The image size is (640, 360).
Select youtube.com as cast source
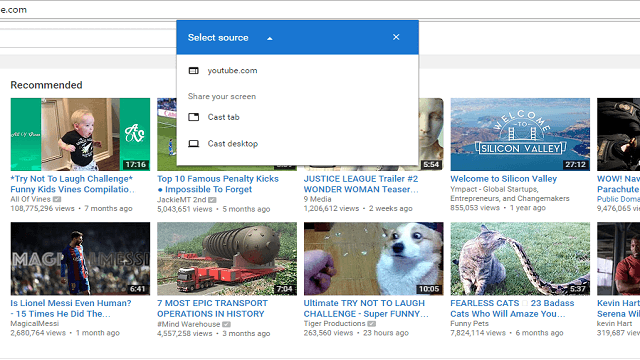point(298,71)
